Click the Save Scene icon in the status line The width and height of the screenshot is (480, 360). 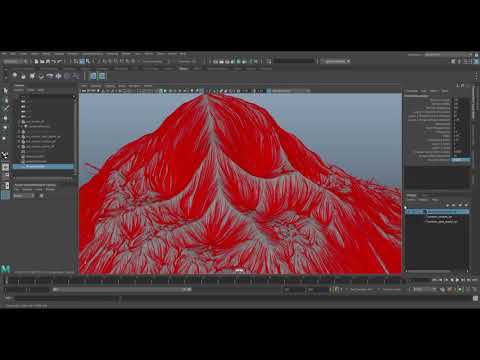tap(48, 61)
